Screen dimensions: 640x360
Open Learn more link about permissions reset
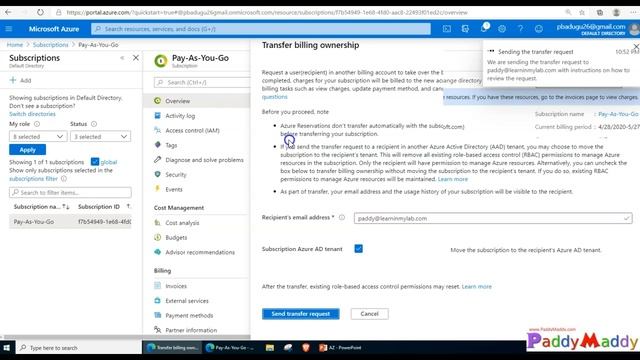476,287
